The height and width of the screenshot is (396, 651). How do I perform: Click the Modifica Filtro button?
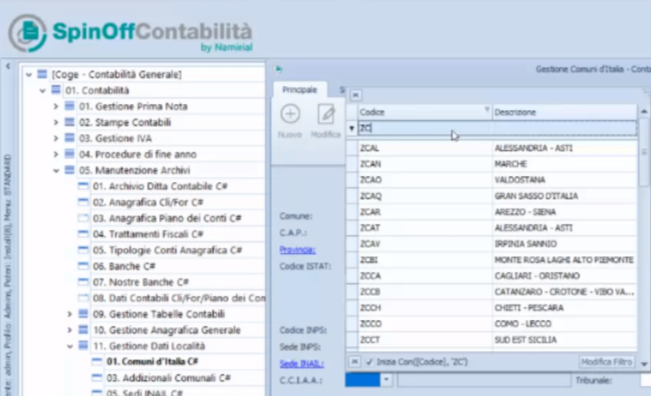pos(607,362)
